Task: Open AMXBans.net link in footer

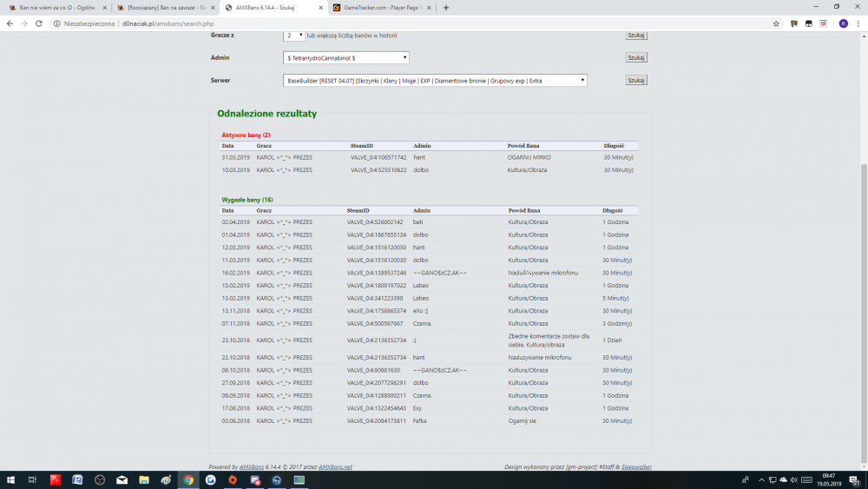Action: pos(335,466)
